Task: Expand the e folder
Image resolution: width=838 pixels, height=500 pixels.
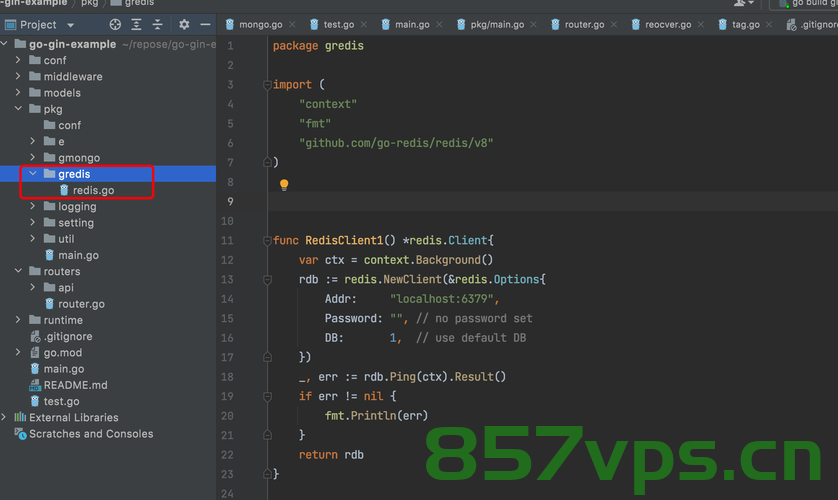Action: [33, 141]
